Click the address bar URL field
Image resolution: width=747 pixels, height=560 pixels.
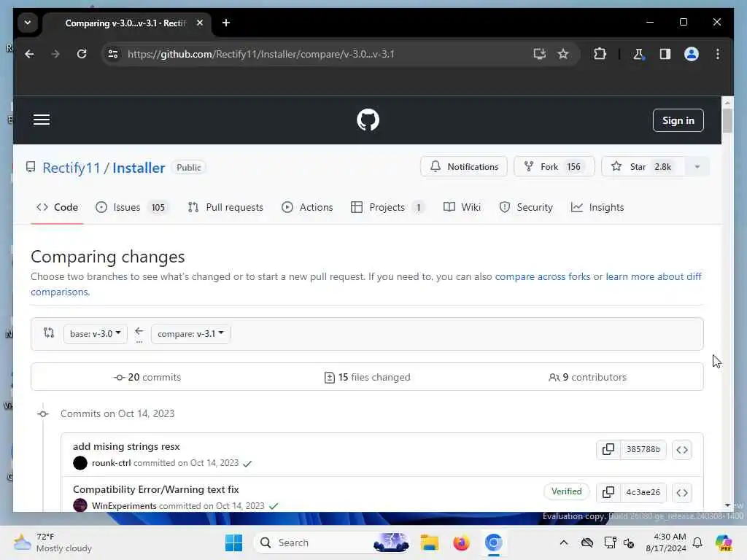pyautogui.click(x=324, y=54)
